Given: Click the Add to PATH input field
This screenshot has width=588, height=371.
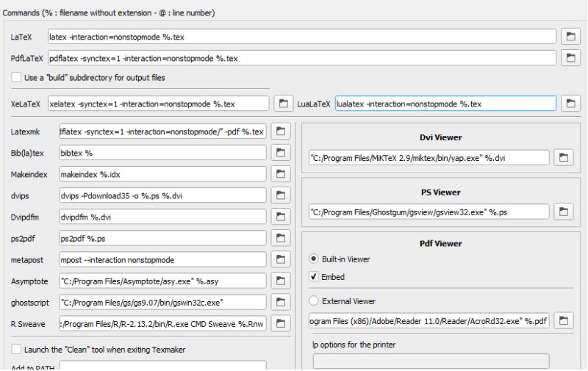Looking at the screenshot, I should click(162, 366).
